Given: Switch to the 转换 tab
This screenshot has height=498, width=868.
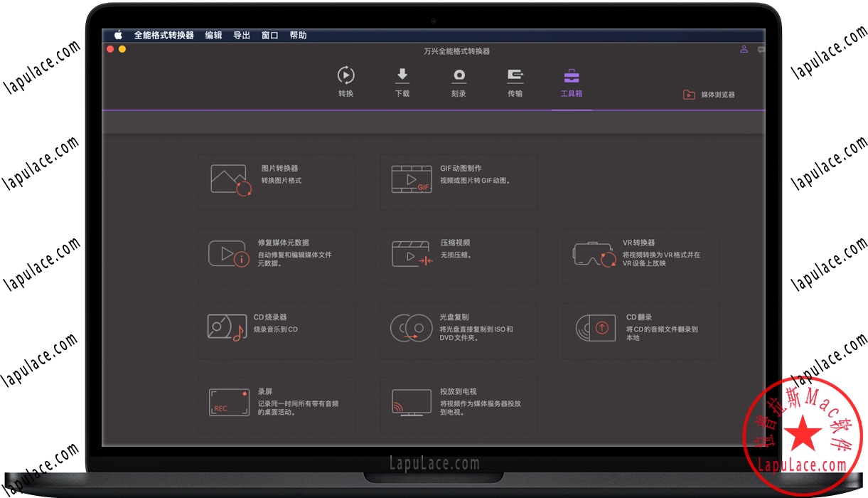Looking at the screenshot, I should (345, 80).
